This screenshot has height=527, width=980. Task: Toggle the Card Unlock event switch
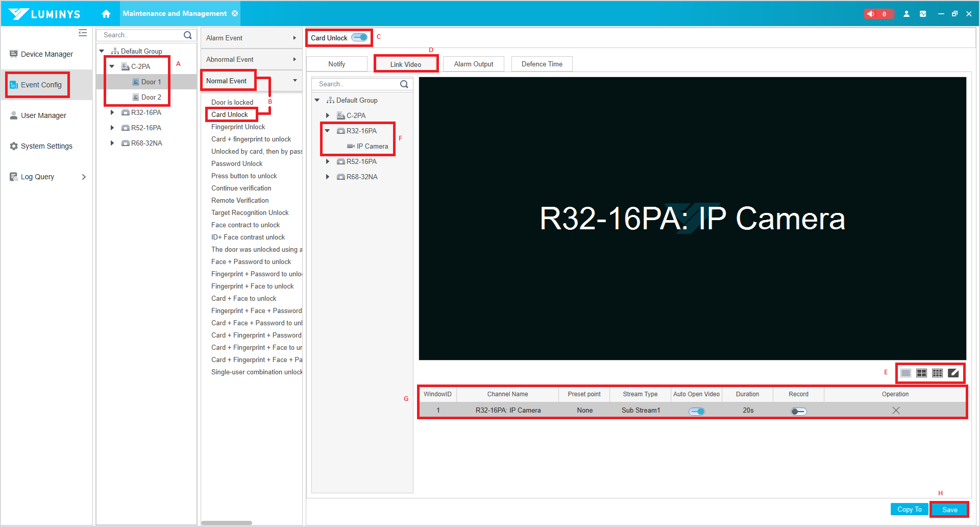[x=360, y=37]
